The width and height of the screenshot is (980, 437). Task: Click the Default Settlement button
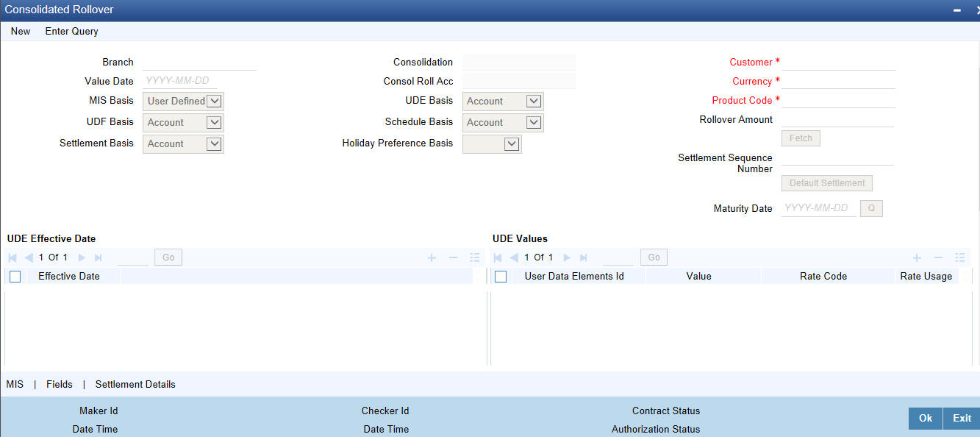(827, 183)
